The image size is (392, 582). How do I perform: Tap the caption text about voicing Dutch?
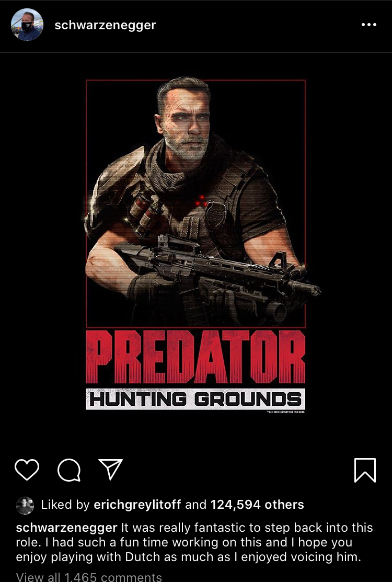coord(194,542)
